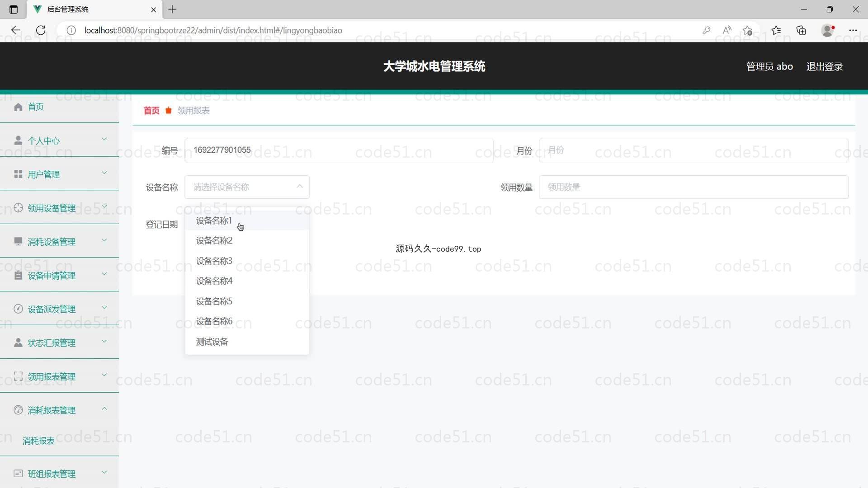Click the compass icon beside 设备派发管理

(x=18, y=309)
